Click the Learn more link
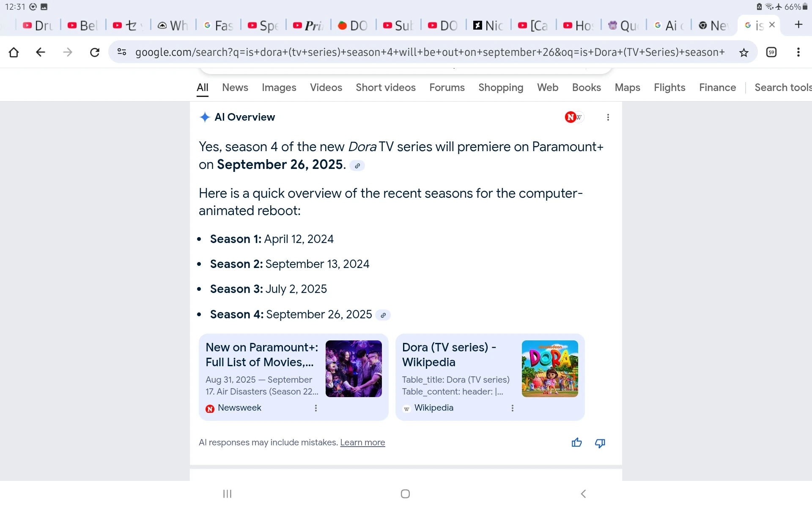The height and width of the screenshot is (508, 812). click(x=362, y=442)
